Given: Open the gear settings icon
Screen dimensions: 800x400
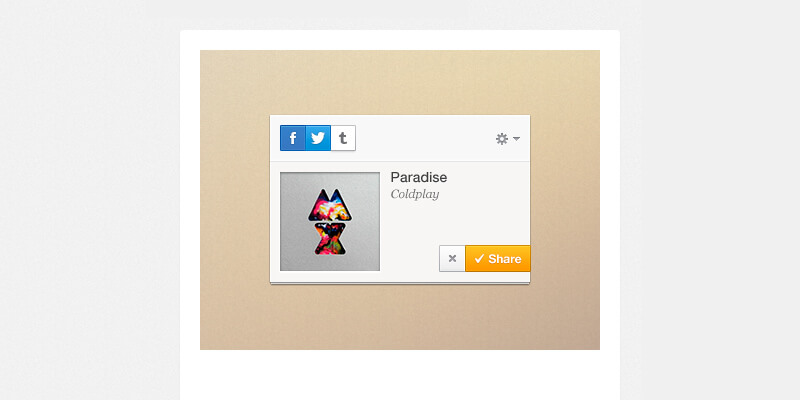Looking at the screenshot, I should click(x=502, y=139).
